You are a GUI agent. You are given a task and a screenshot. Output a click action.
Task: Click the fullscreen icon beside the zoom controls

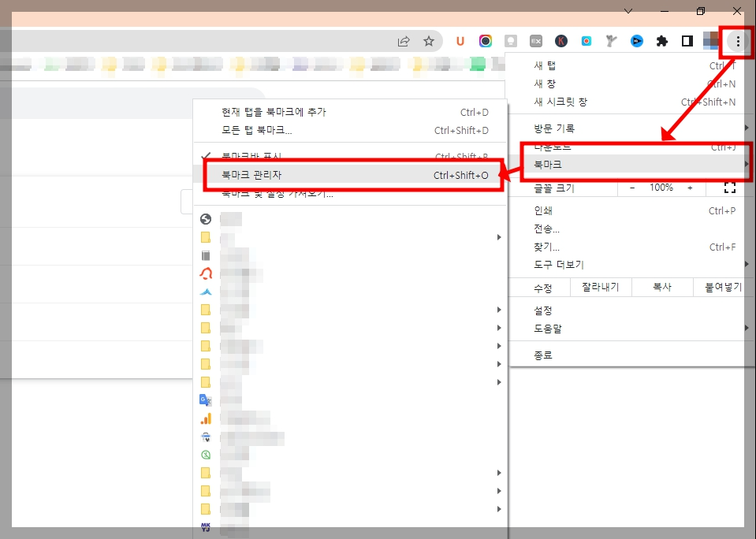[729, 188]
